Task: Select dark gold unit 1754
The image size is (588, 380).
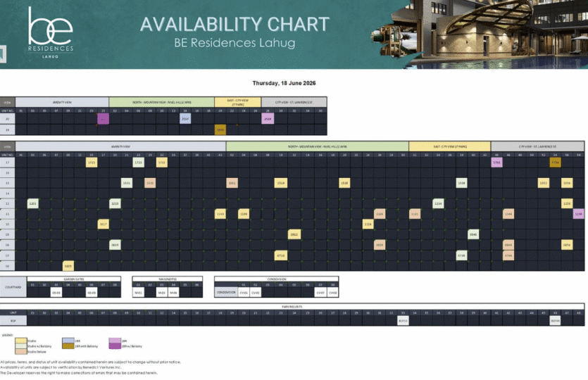Action: coord(556,163)
